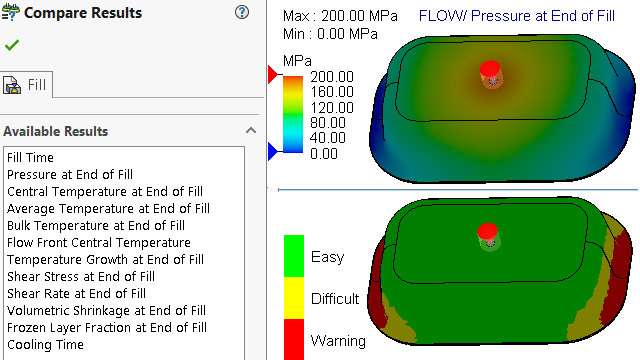Switch to the Fill tab

click(26, 85)
